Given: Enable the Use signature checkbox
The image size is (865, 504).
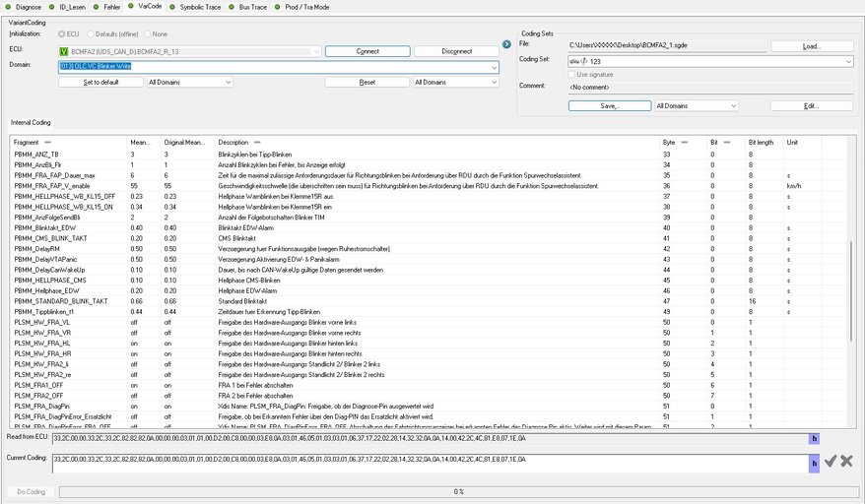Looking at the screenshot, I should (x=571, y=75).
